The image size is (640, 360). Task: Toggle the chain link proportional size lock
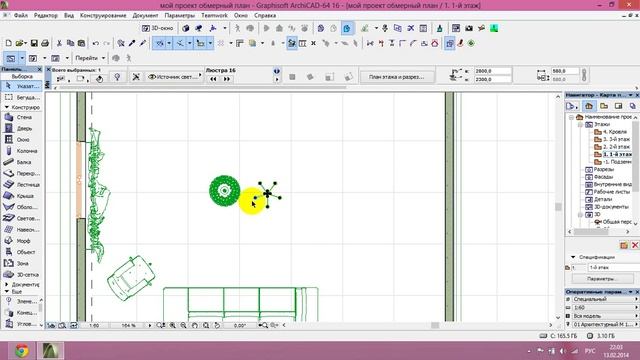584,75
